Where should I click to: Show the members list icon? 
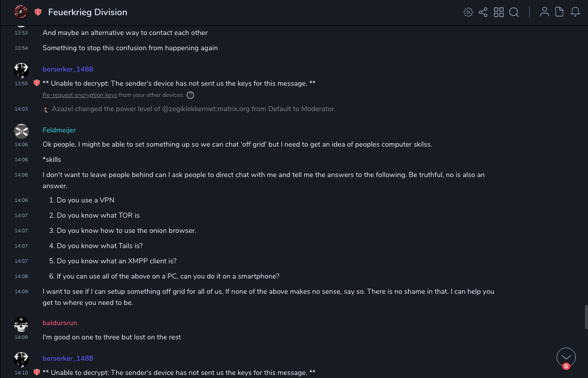[544, 12]
